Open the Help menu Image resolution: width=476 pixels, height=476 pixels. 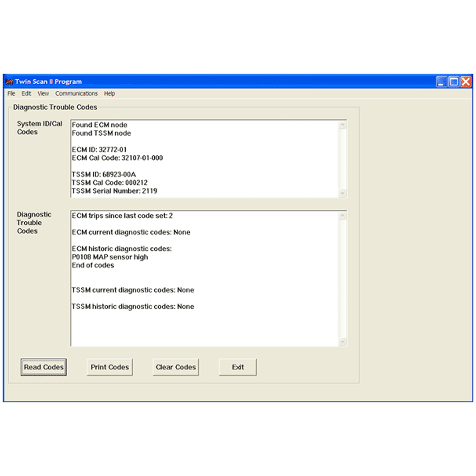(109, 94)
